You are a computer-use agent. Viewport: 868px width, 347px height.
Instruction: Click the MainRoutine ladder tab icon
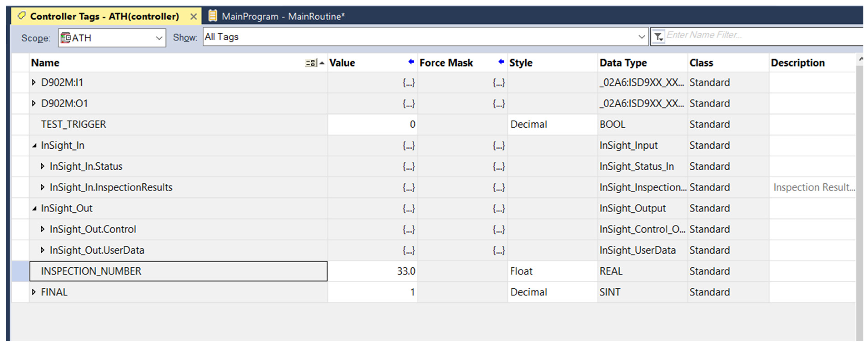tap(213, 16)
